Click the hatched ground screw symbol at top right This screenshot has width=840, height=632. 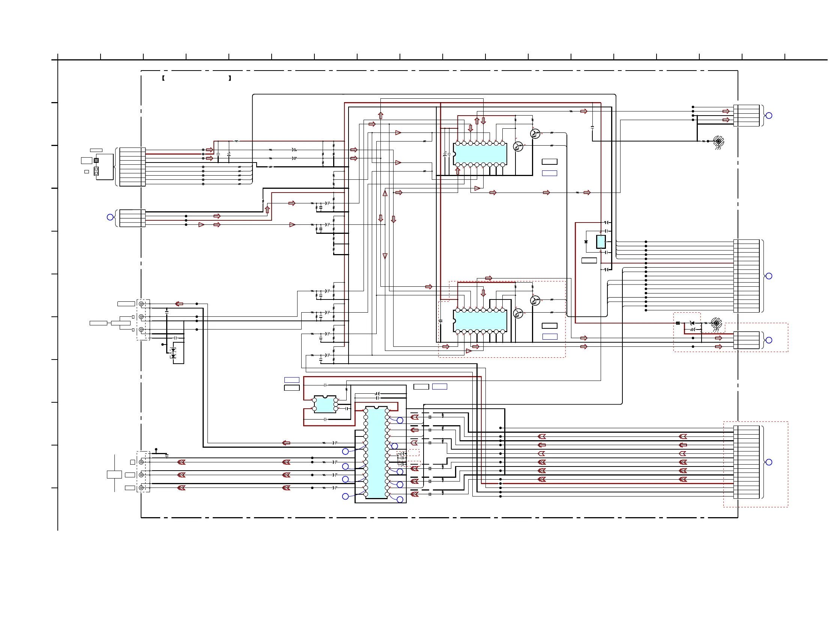[x=718, y=141]
